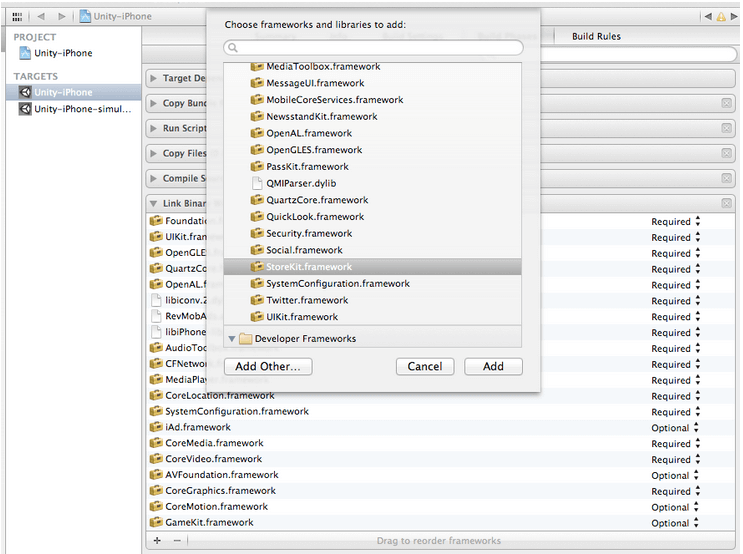Open the Build Rules tab
743x554 pixels.
[596, 36]
